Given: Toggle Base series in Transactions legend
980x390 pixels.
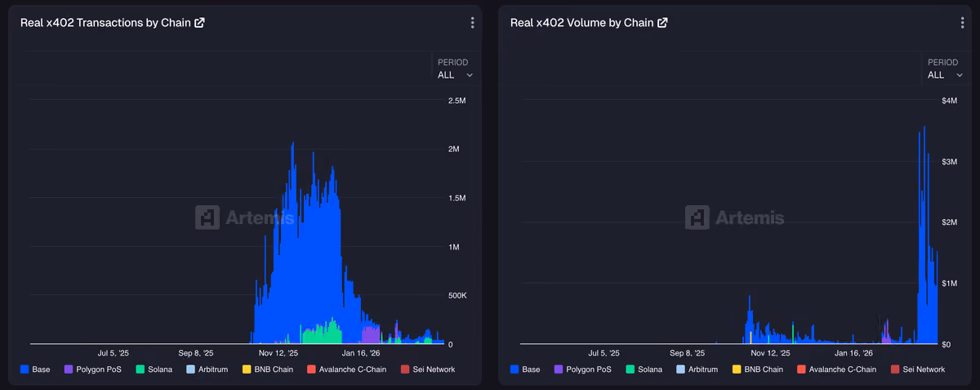Looking at the screenshot, I should (35, 370).
